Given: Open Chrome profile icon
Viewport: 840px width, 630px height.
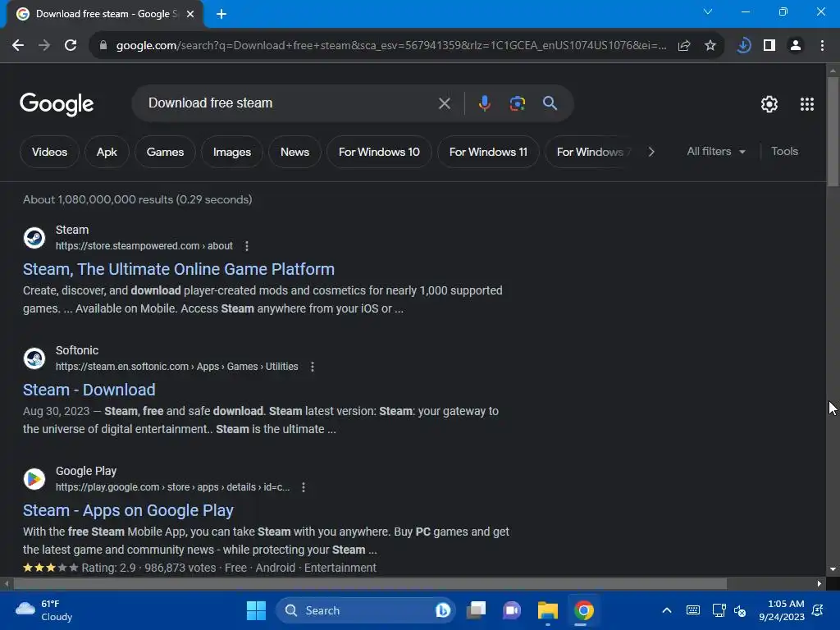Looking at the screenshot, I should (x=796, y=46).
